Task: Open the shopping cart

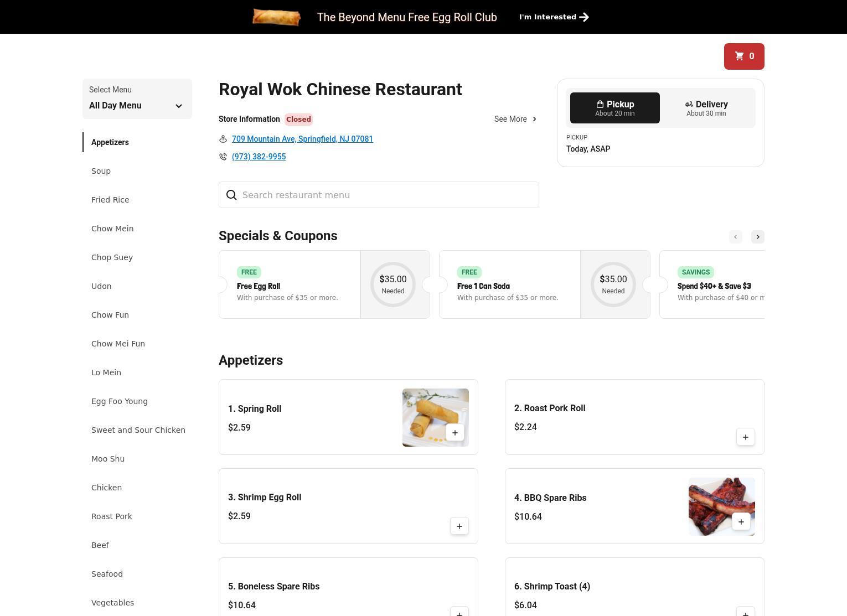Action: click(744, 56)
